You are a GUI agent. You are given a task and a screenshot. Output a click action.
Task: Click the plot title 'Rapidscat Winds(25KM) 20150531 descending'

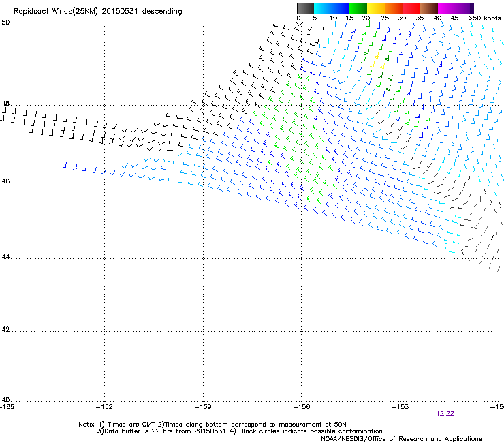click(x=97, y=12)
